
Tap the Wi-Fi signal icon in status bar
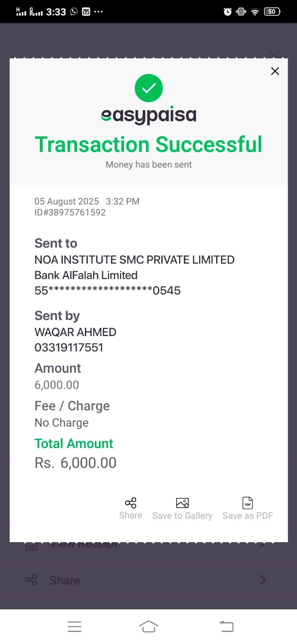click(254, 12)
